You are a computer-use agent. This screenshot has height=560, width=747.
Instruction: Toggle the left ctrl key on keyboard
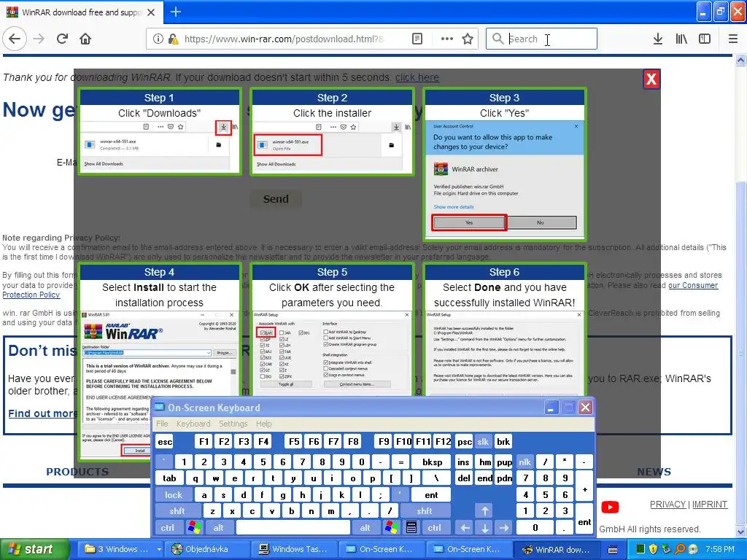(167, 528)
